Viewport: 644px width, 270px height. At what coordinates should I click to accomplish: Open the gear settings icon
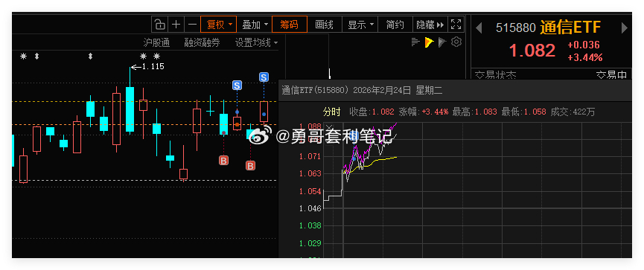[x=456, y=42]
